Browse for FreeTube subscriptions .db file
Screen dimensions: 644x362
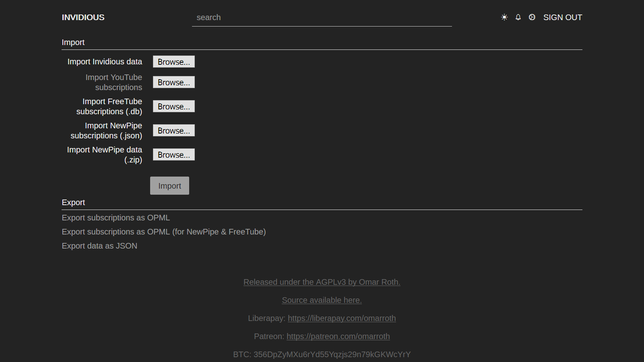(173, 107)
